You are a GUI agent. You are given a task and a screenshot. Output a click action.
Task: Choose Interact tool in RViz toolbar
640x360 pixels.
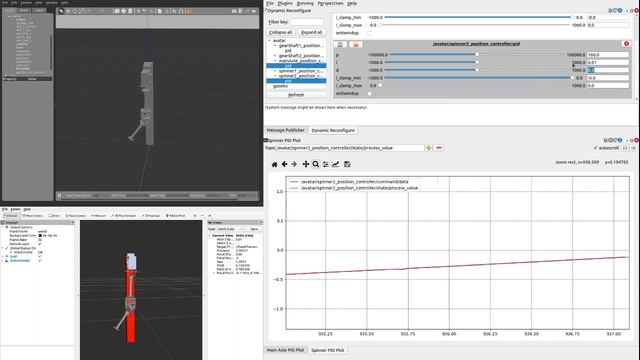pos(11,216)
